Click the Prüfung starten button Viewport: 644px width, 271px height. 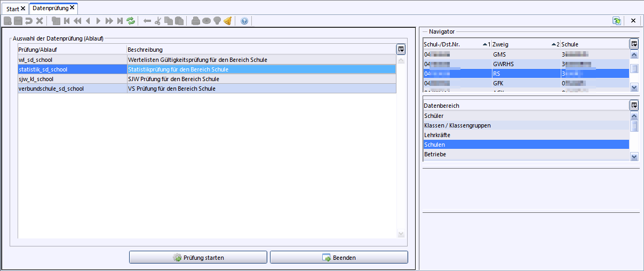coord(198,258)
